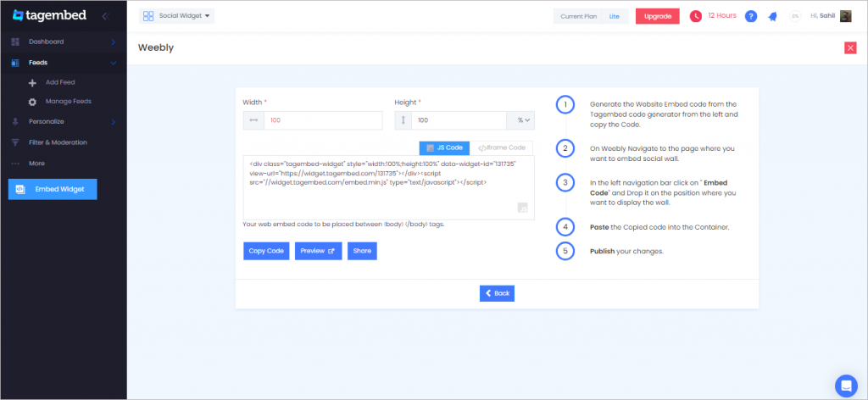
Task: Click the Tagembed logo
Action: pos(49,15)
